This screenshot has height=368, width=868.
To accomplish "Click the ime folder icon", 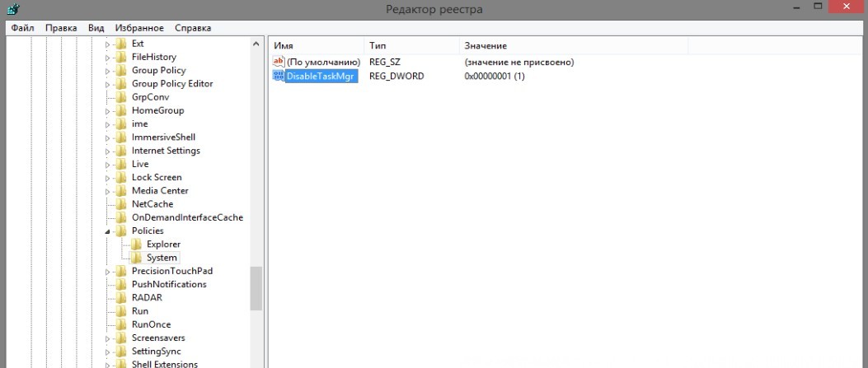I will coord(121,123).
